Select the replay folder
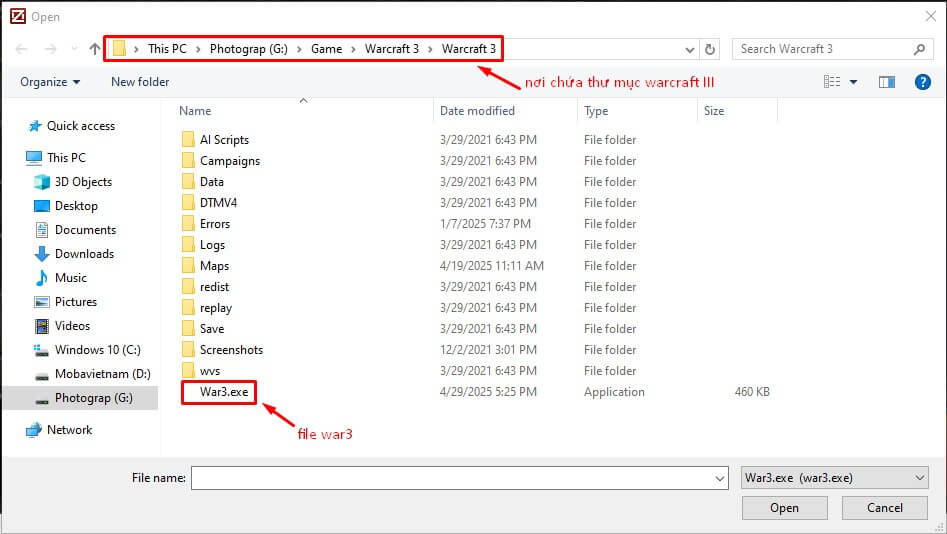This screenshot has width=947, height=534. tap(216, 308)
